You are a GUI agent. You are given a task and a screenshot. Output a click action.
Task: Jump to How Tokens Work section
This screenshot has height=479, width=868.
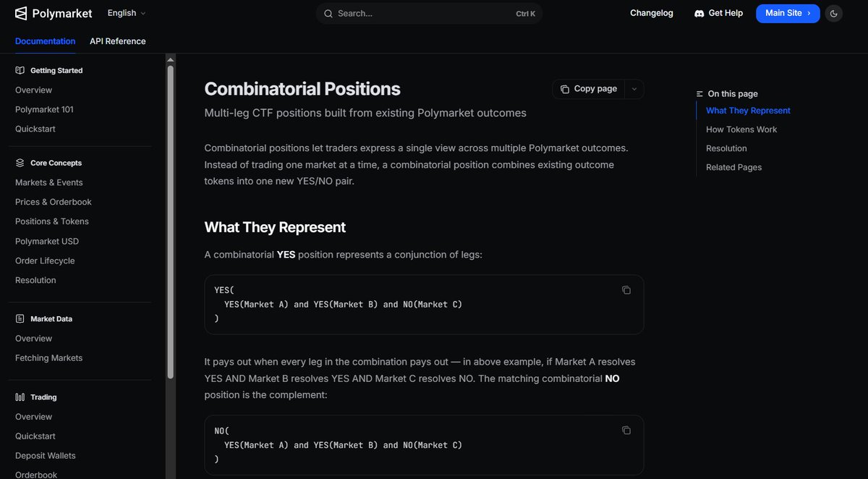(x=741, y=130)
